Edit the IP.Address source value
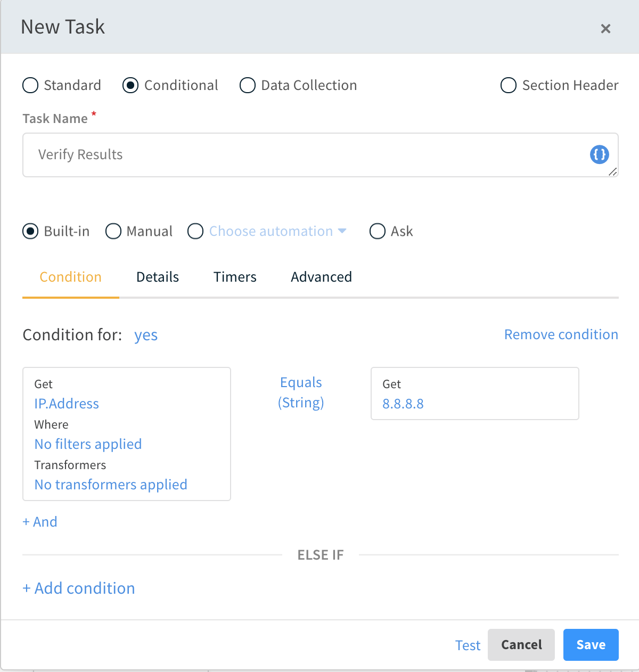Viewport: 639px width, 672px height. (67, 404)
